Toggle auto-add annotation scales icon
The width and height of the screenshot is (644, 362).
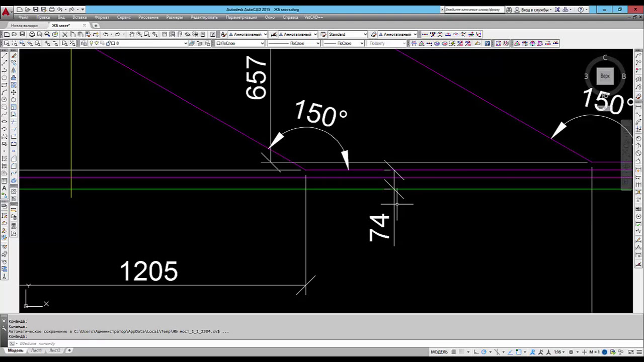[x=540, y=352]
